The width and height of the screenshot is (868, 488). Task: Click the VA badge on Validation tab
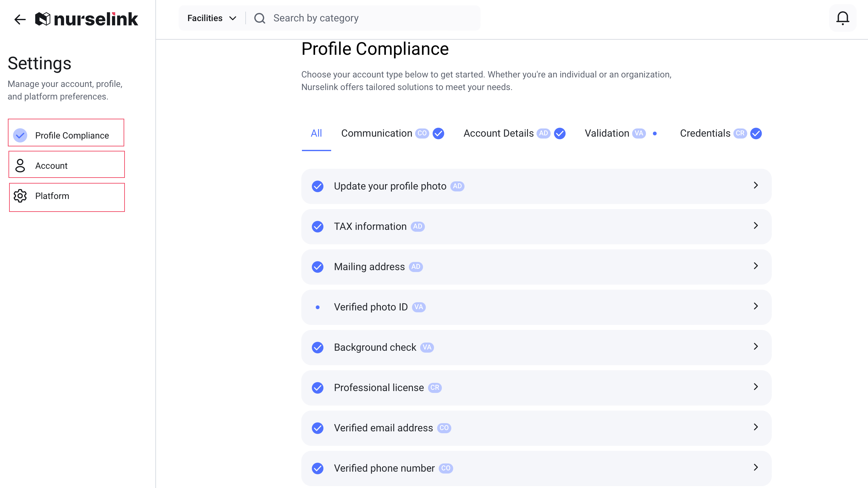tap(639, 133)
